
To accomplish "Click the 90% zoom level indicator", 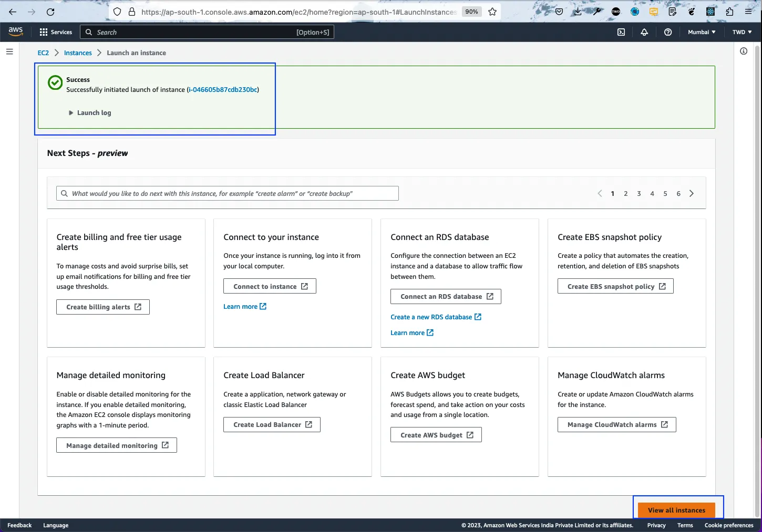I will coord(472,12).
